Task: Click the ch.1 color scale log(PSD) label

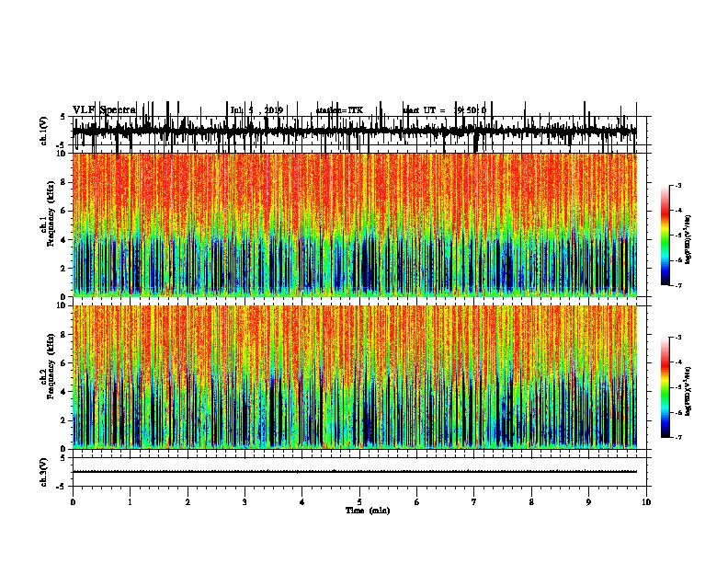Action: (x=688, y=239)
